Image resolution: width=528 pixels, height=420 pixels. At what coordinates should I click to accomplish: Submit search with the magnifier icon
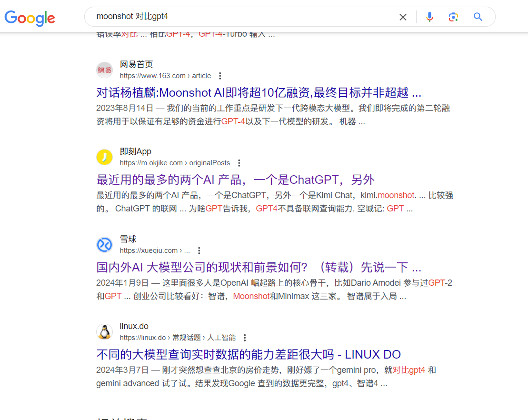(x=478, y=17)
